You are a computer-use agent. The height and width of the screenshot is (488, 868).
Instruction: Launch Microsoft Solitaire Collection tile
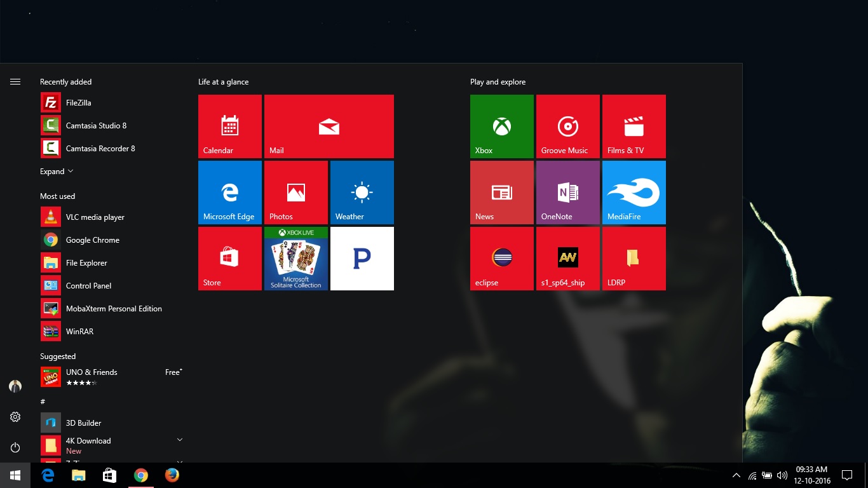[x=296, y=259]
